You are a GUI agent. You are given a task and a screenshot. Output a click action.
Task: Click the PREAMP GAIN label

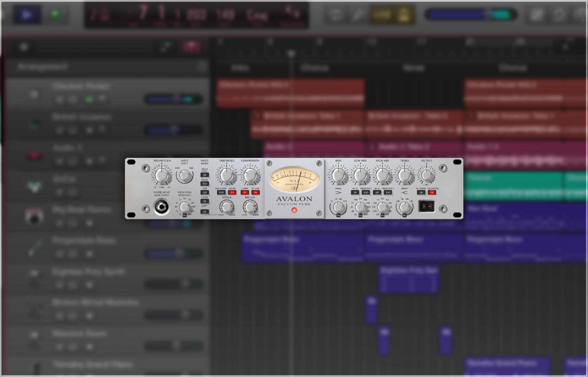click(162, 161)
